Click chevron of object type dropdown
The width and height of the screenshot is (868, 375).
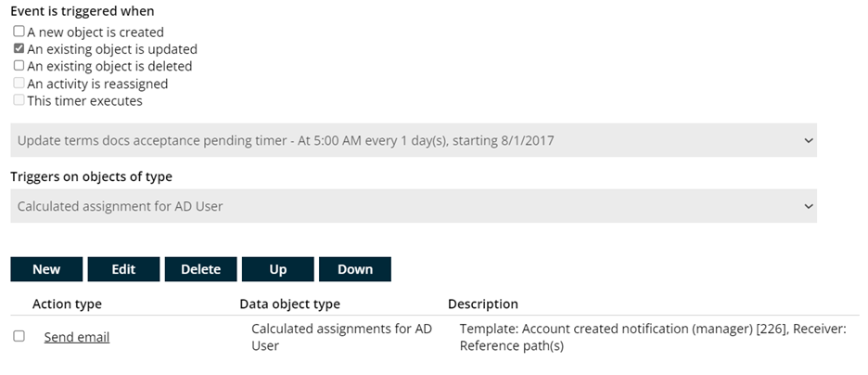tap(809, 207)
